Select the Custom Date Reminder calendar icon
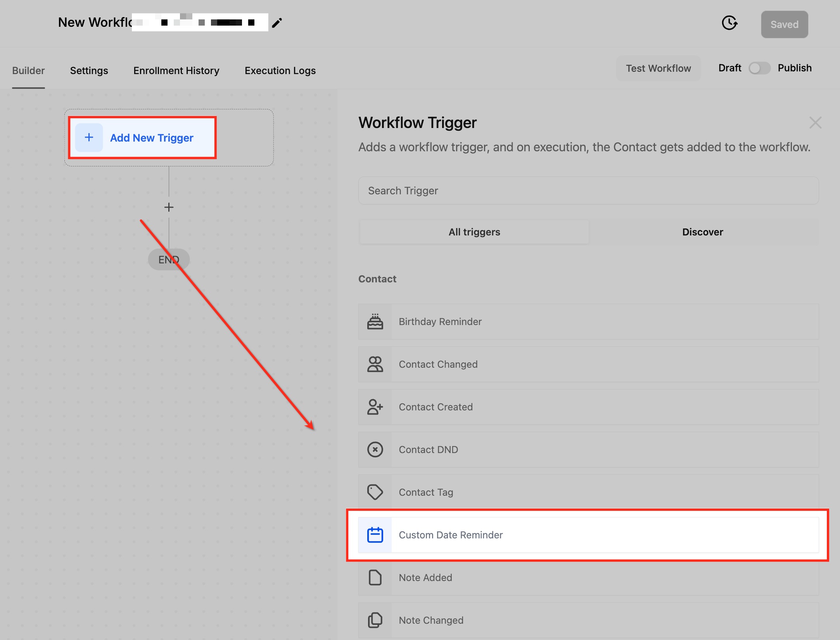840x640 pixels. click(375, 535)
